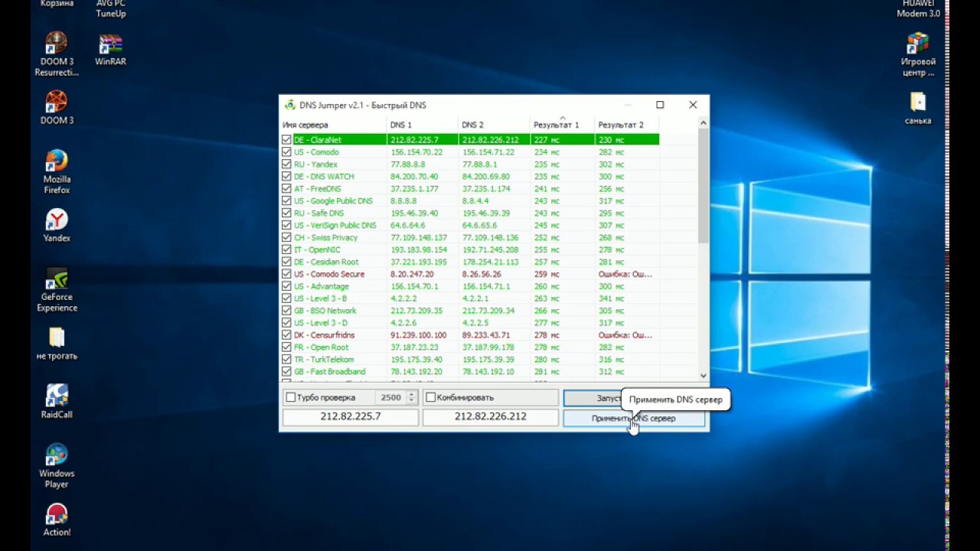
Task: Uncheck the RU - Yandex server checkbox
Action: [286, 165]
